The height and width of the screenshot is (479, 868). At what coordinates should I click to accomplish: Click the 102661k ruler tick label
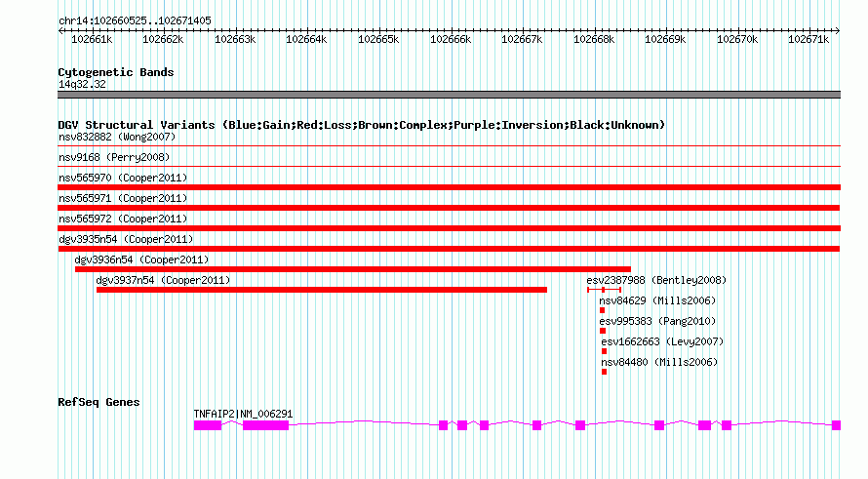pos(92,39)
